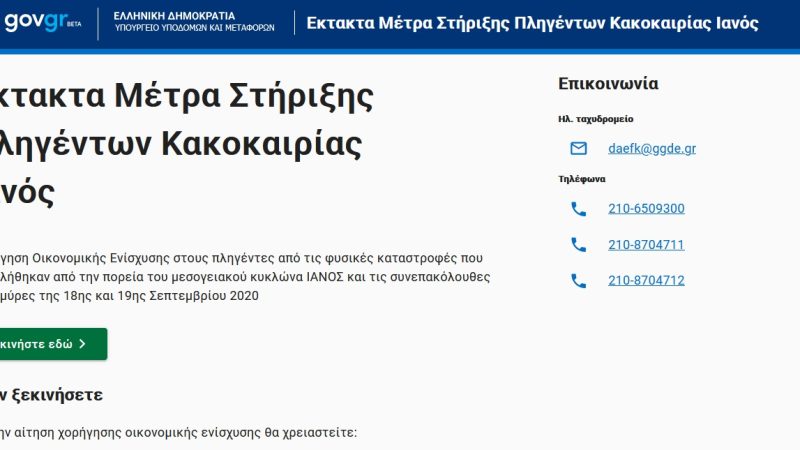This screenshot has width=800, height=450.
Task: Call the number 210-6509300 link
Action: click(x=646, y=209)
